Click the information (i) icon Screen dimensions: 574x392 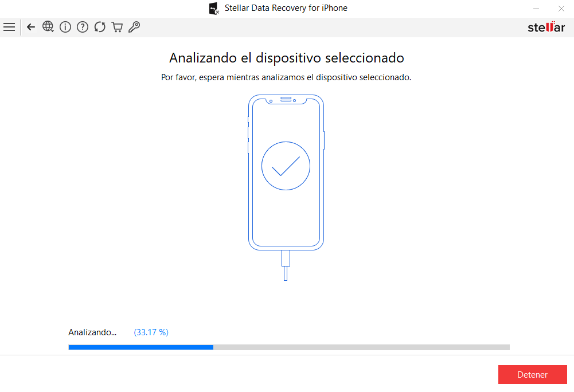pyautogui.click(x=65, y=27)
